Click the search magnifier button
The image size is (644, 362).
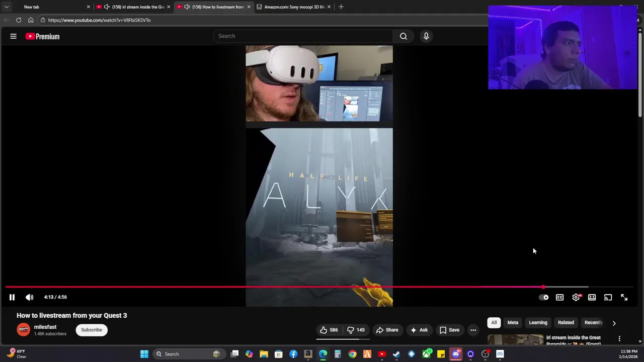tap(404, 36)
